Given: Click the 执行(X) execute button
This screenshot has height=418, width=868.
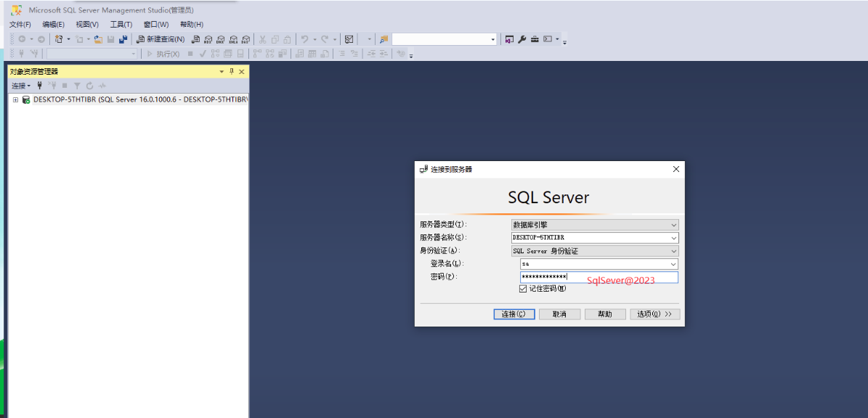Looking at the screenshot, I should (x=163, y=54).
